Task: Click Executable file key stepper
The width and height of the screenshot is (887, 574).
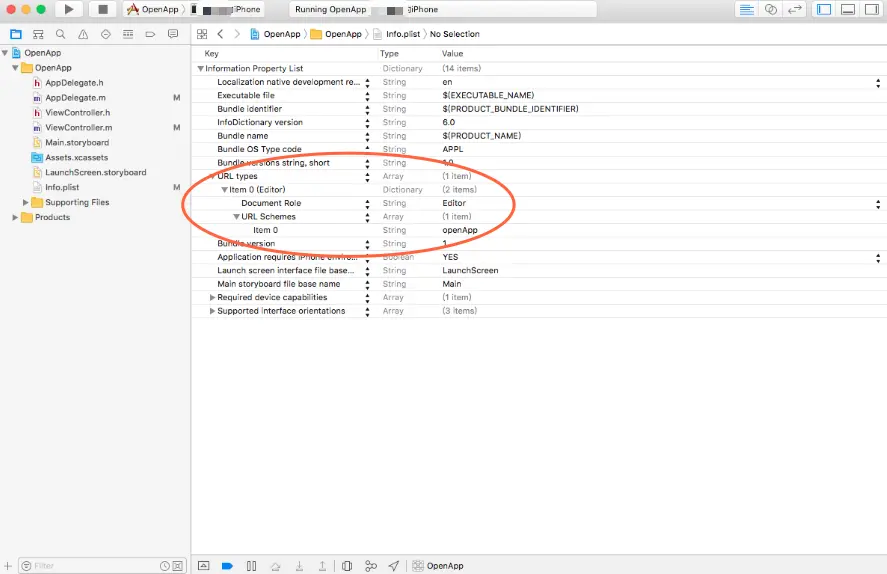Action: [x=368, y=96]
